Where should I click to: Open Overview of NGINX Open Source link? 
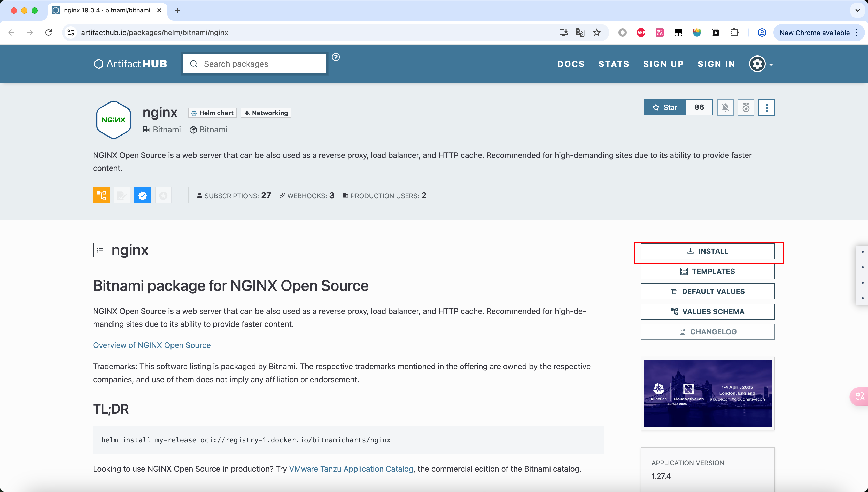(152, 345)
